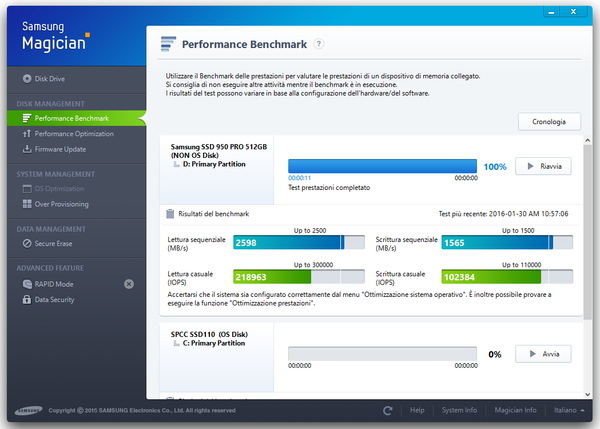Open the Italiano language dropdown

click(569, 410)
